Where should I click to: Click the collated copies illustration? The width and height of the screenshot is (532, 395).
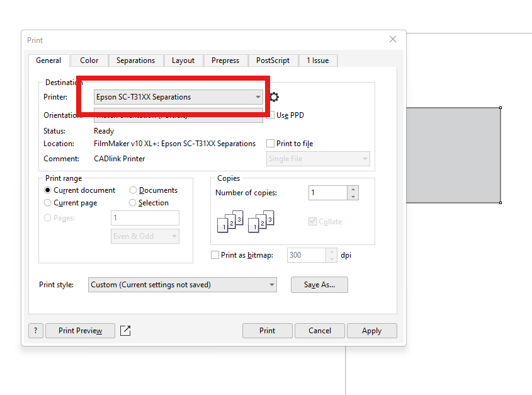tap(246, 222)
